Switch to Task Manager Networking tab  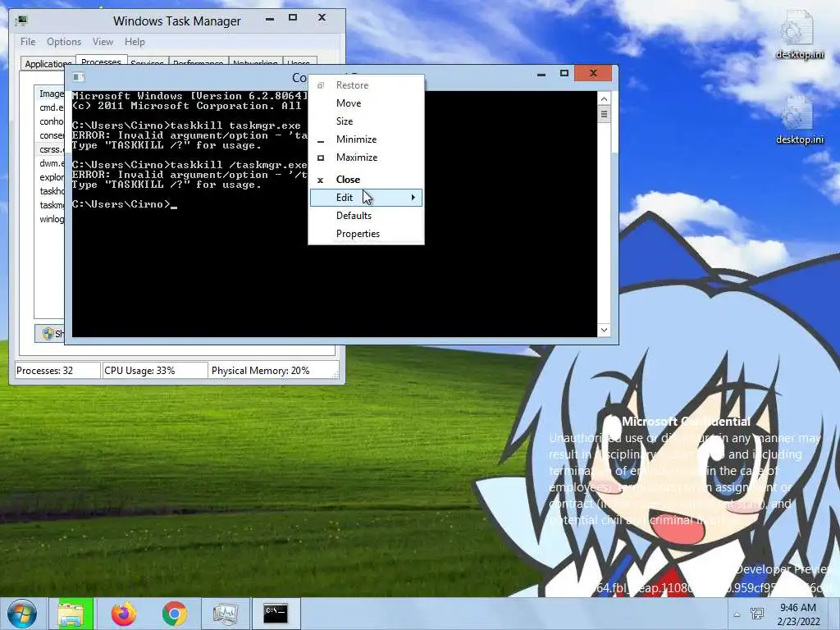click(255, 62)
